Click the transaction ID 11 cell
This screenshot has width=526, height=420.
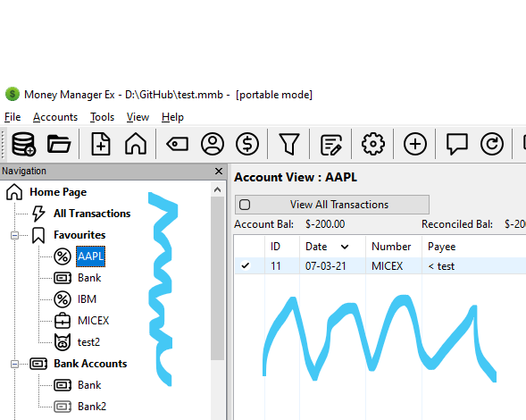click(275, 266)
